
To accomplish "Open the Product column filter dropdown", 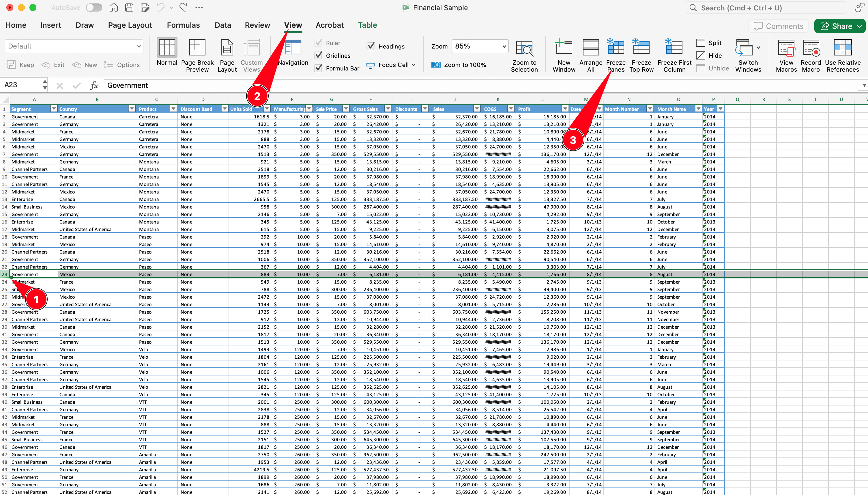I will click(x=173, y=109).
